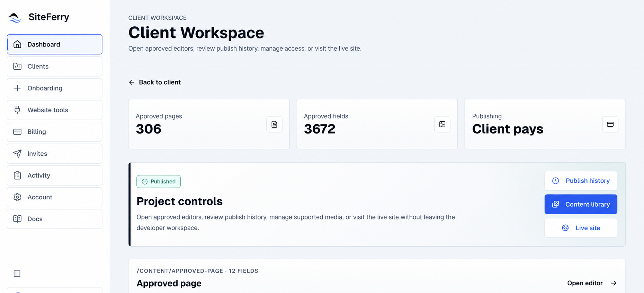Click the credit card icon in Publishing card

(610, 124)
